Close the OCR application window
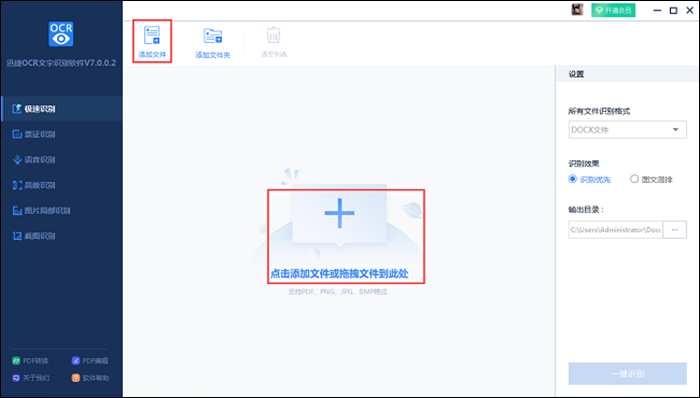 click(x=690, y=10)
